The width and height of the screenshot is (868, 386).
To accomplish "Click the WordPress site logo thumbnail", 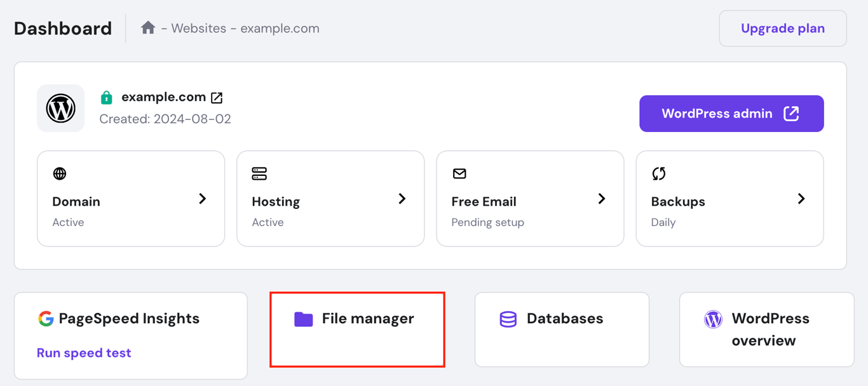I will [60, 108].
